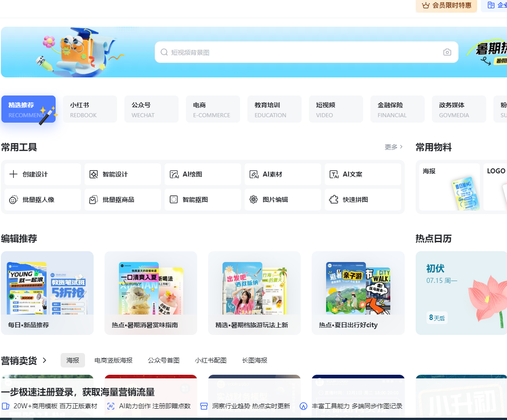Click the 智能设计 label
This screenshot has width=507, height=420.
(x=115, y=174)
